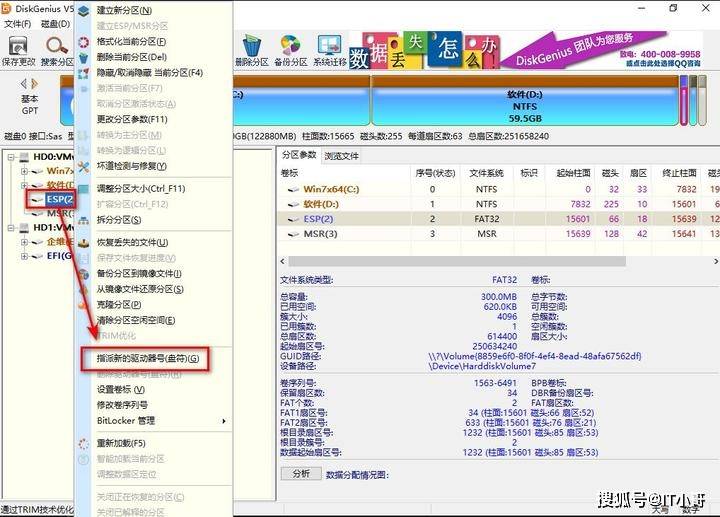Switch to the 浏览文件 tab
The height and width of the screenshot is (517, 720).
(342, 156)
